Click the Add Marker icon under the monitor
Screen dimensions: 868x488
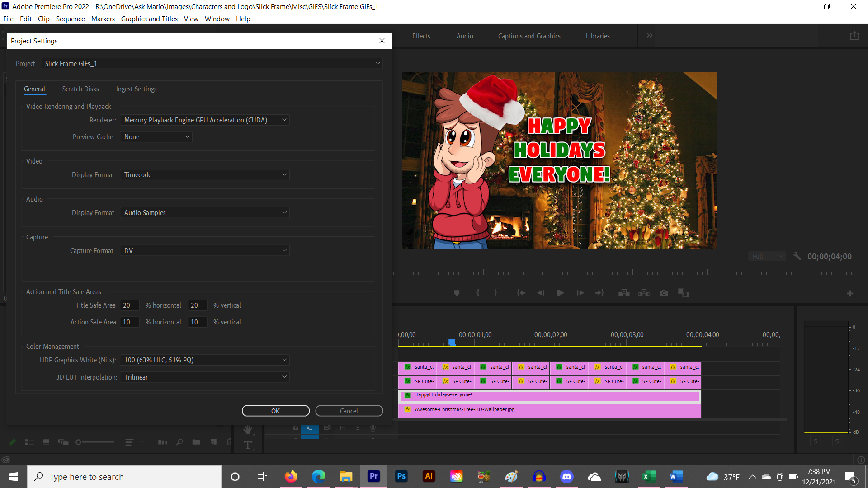point(457,292)
